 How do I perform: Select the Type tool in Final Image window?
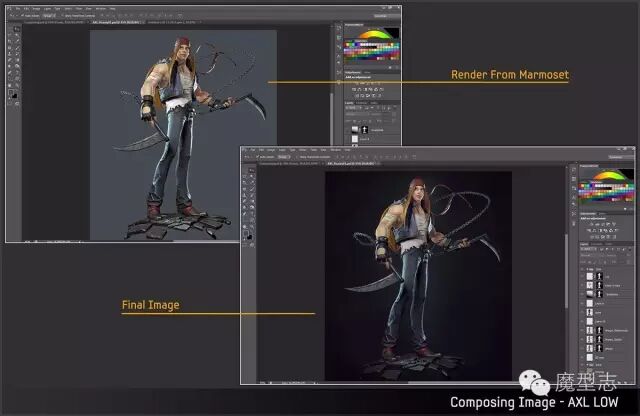point(252,214)
